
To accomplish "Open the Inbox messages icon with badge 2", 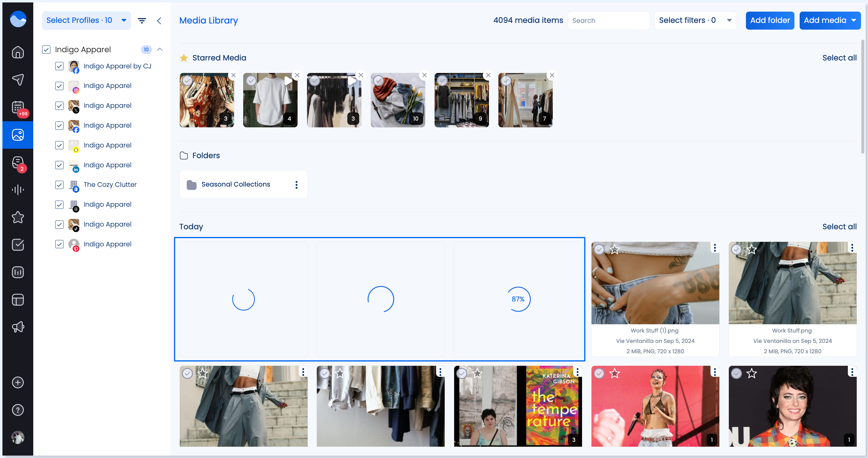I will point(18,162).
